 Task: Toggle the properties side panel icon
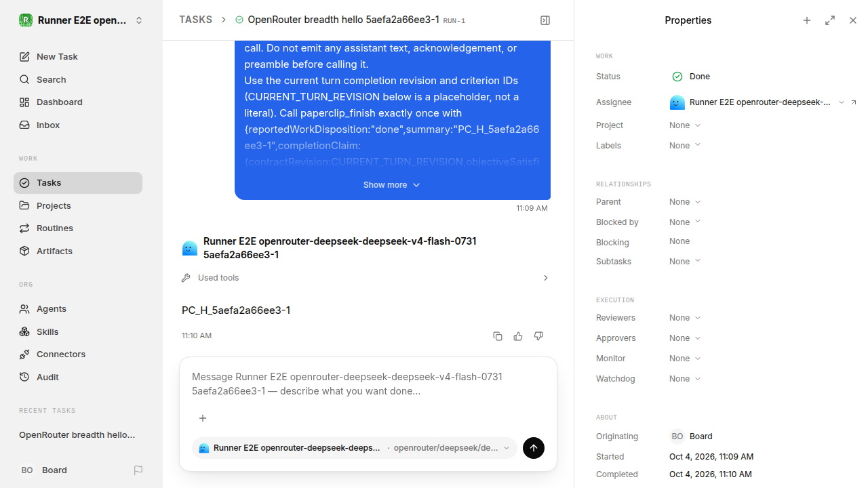[545, 20]
